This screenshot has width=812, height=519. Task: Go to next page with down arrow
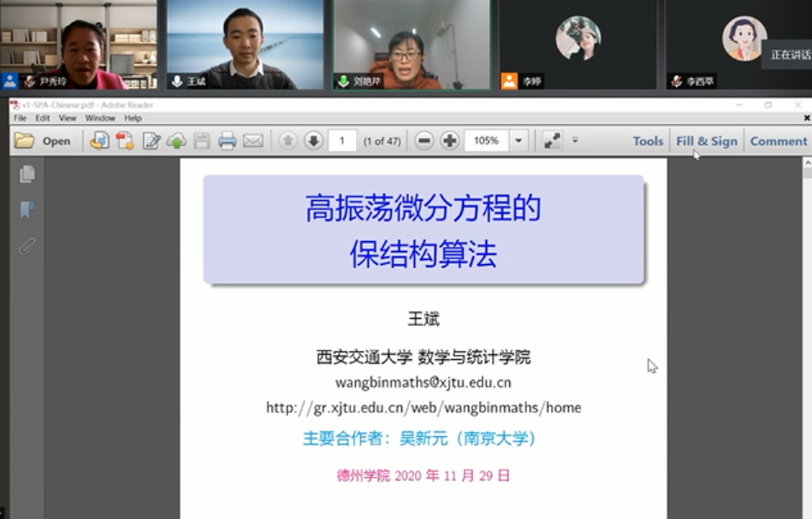click(x=313, y=141)
